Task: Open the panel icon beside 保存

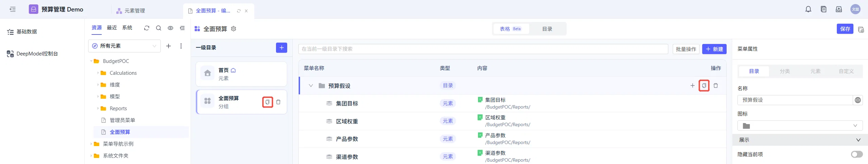Action: (861, 29)
